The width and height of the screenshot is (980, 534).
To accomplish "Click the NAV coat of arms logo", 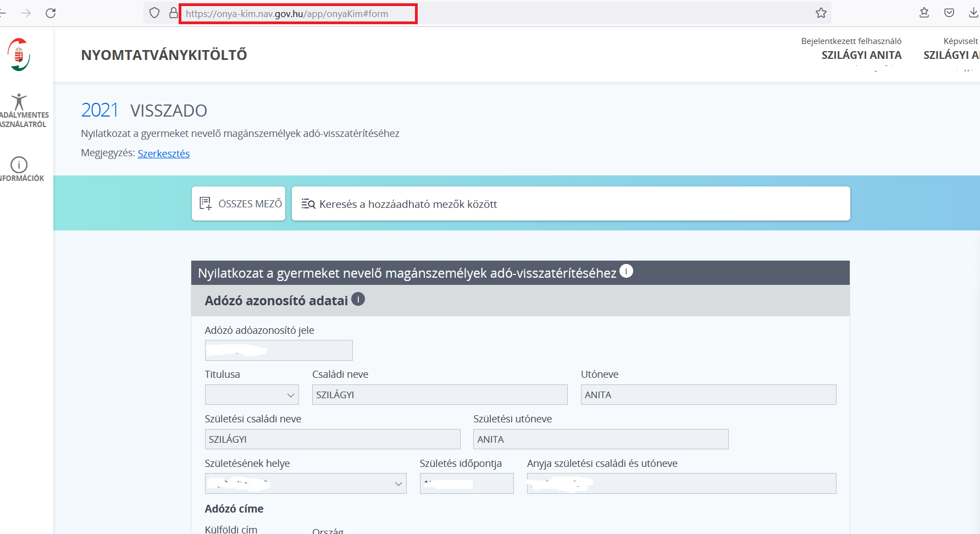I will [x=19, y=54].
